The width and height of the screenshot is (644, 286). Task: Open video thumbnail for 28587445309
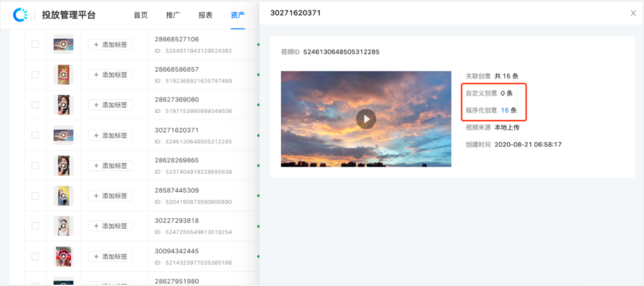(x=63, y=196)
